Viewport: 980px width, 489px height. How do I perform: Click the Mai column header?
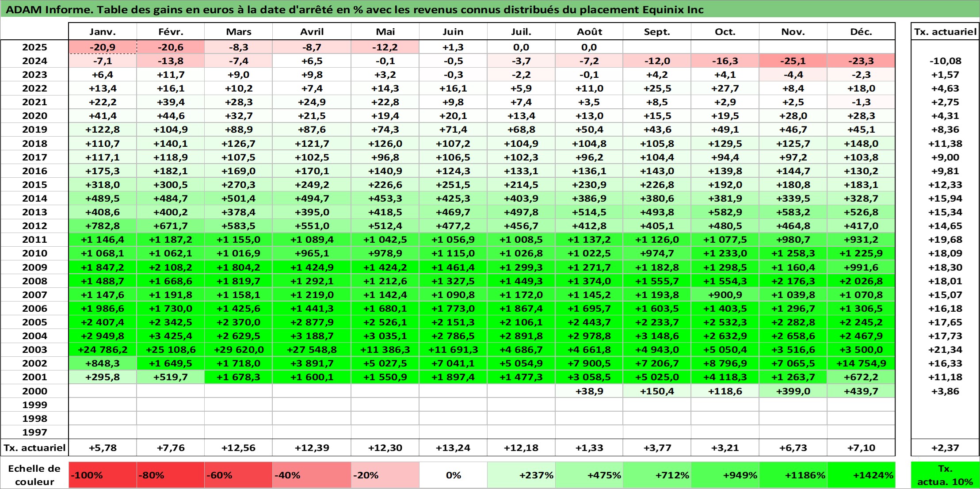tap(385, 31)
